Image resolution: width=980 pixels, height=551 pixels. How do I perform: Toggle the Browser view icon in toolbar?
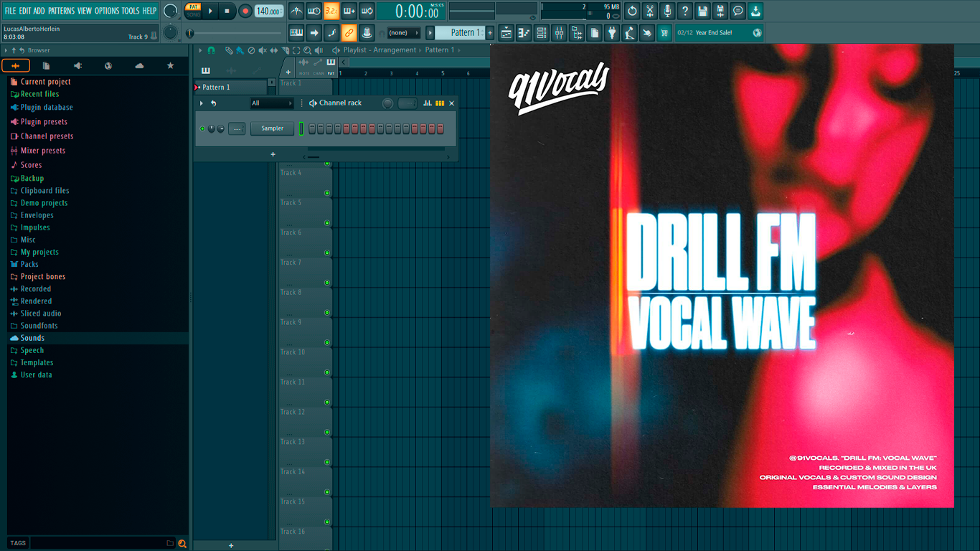(x=577, y=32)
